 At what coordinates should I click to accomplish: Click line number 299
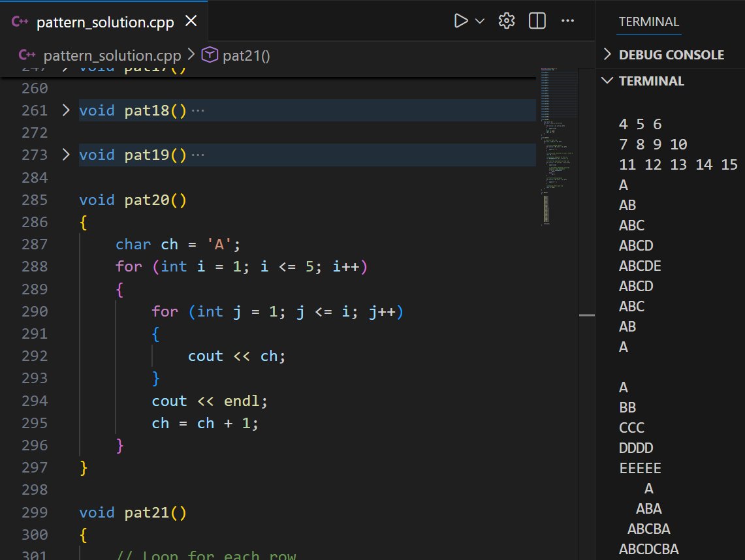35,512
